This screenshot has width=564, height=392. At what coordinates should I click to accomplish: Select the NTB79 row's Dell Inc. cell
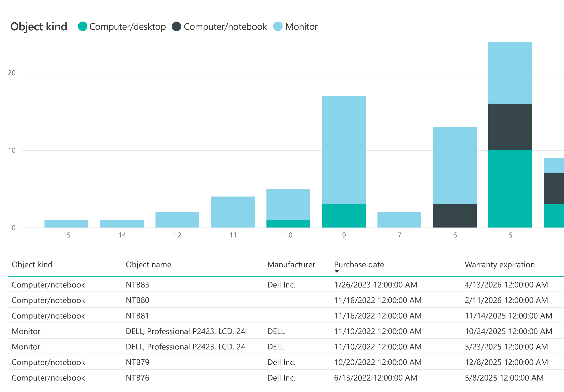(x=281, y=362)
